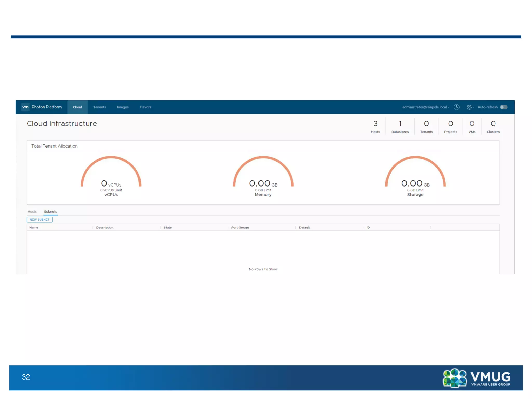Expand the administrator@rainpole.local user dropdown
Screen dimensions: 532x399
(425, 107)
